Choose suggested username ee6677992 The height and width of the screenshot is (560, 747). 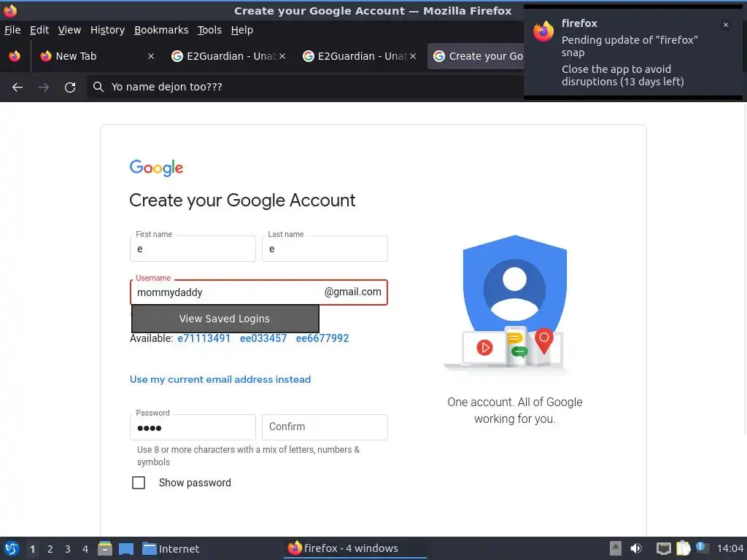pyautogui.click(x=322, y=338)
